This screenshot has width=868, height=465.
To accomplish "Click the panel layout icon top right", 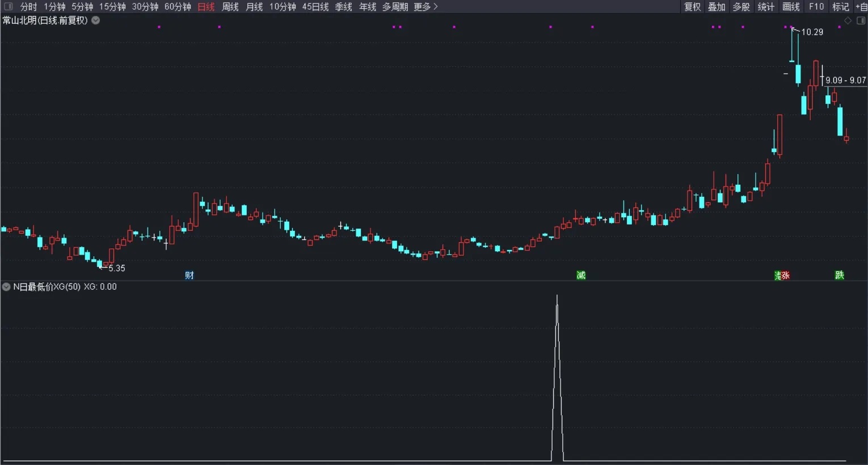I will click(x=860, y=20).
